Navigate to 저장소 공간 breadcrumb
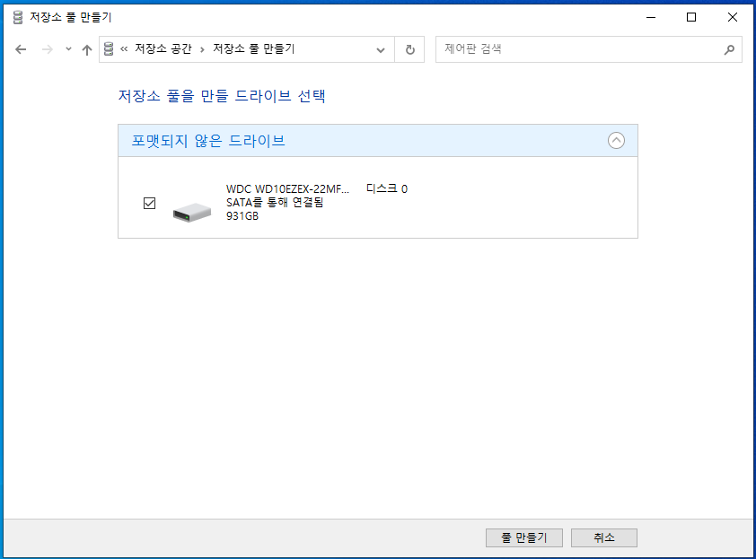The width and height of the screenshot is (756, 559). (163, 48)
